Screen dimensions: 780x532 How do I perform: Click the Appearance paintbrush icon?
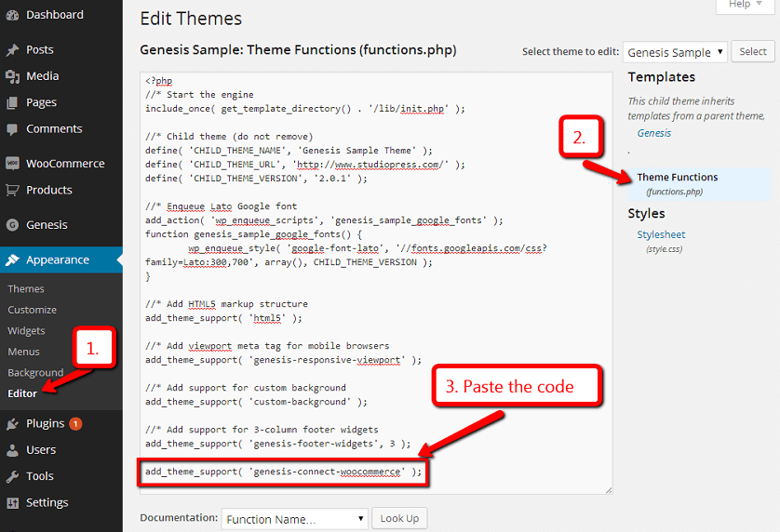pyautogui.click(x=12, y=260)
